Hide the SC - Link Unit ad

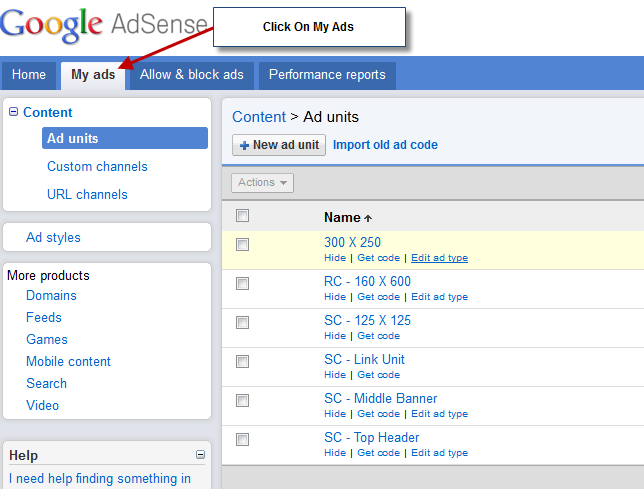point(335,375)
